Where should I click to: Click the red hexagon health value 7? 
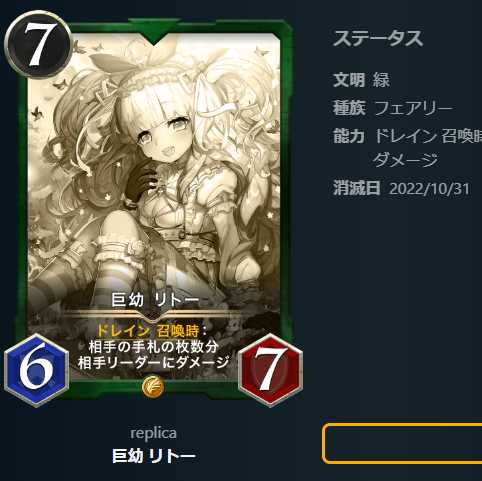coord(270,371)
